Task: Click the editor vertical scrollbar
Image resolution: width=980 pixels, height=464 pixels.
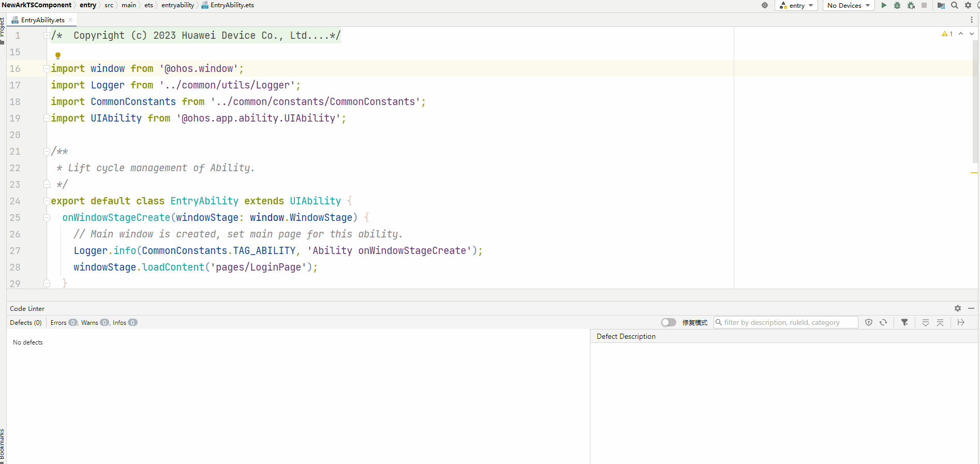Action: click(975, 101)
